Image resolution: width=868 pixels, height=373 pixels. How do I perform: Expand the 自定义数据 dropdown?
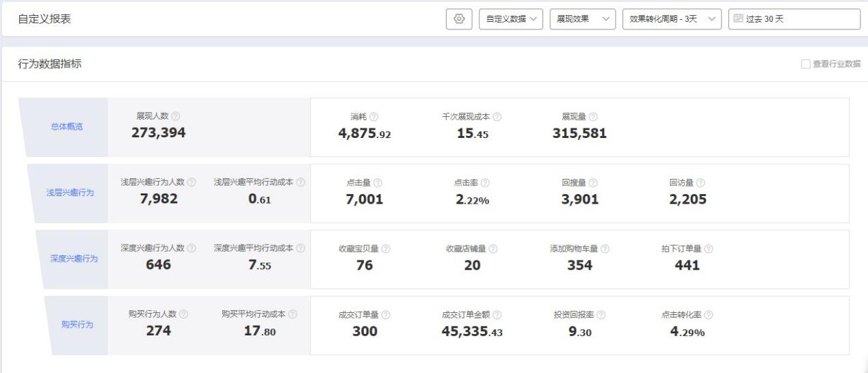pyautogui.click(x=510, y=19)
